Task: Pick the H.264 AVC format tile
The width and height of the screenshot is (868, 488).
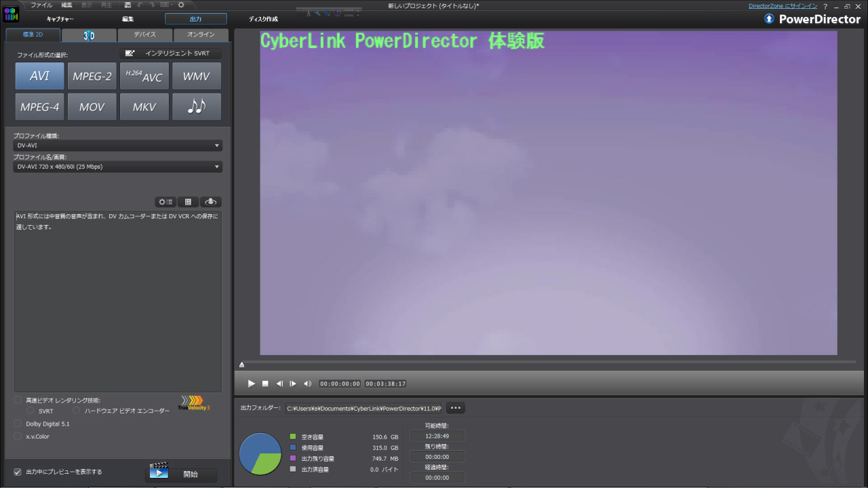Action: pos(144,76)
